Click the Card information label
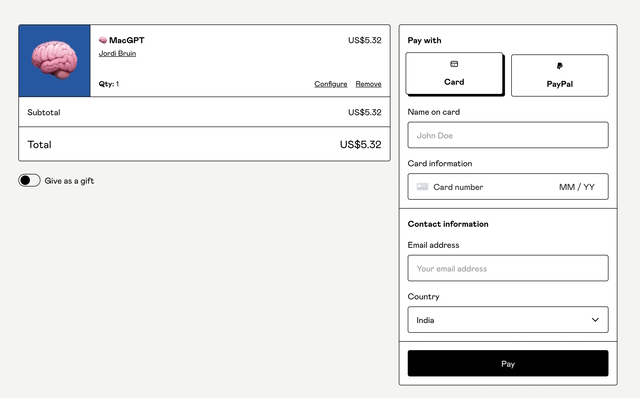This screenshot has width=640, height=398. (440, 163)
